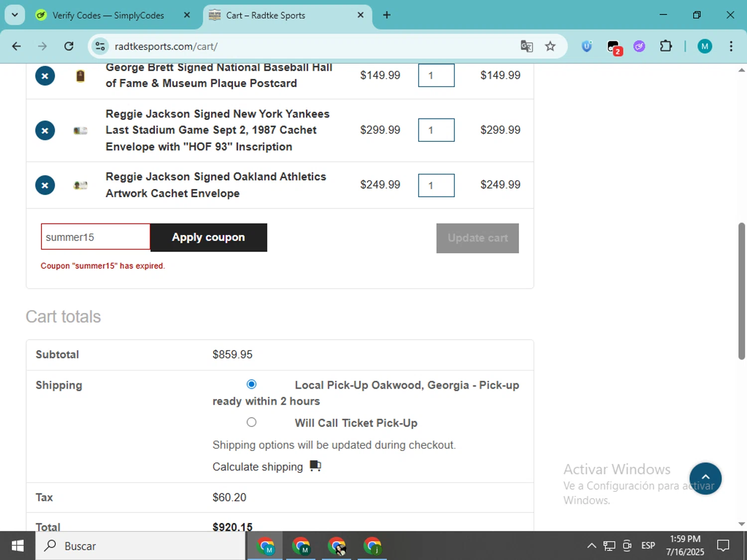Open third Chrome taskbar icon
The image size is (747, 560).
pyautogui.click(x=337, y=546)
